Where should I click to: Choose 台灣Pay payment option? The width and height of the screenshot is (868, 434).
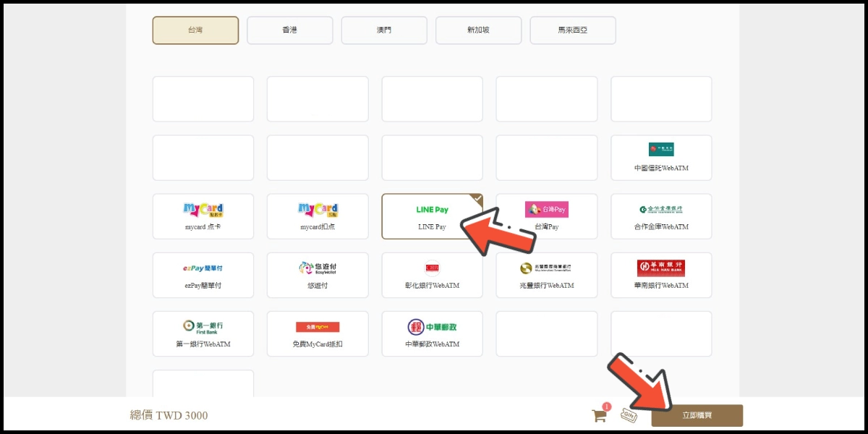click(x=547, y=216)
